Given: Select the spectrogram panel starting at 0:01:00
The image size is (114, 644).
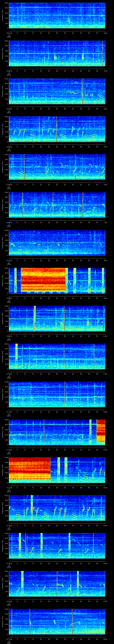Looking at the screenshot, I should click(x=57, y=16).
